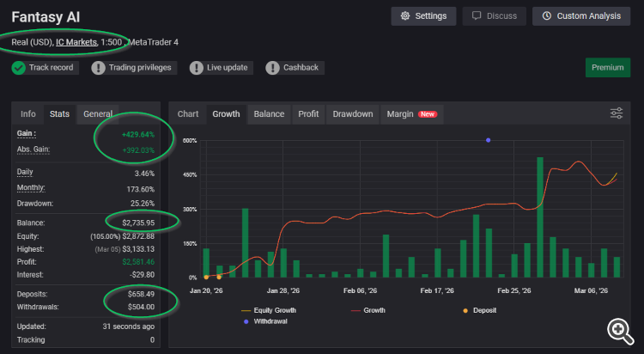Click the Track record checkmark icon
This screenshot has height=354, width=644.
coord(19,68)
